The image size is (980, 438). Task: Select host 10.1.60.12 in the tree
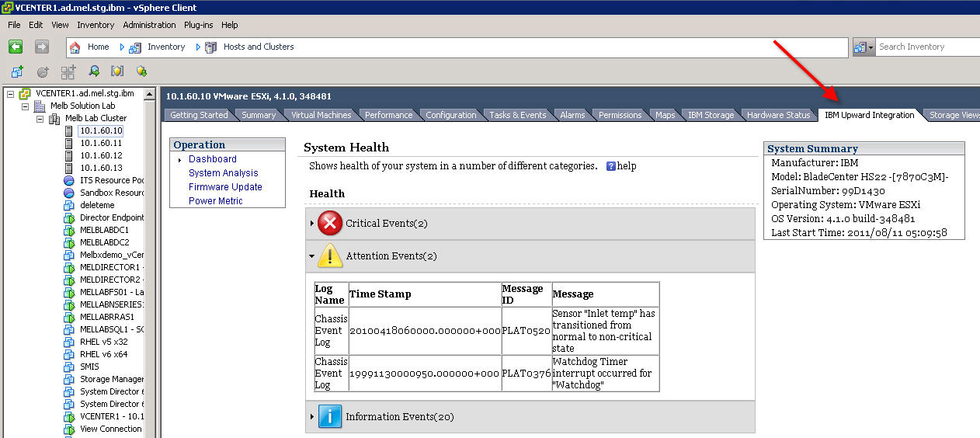tap(101, 155)
